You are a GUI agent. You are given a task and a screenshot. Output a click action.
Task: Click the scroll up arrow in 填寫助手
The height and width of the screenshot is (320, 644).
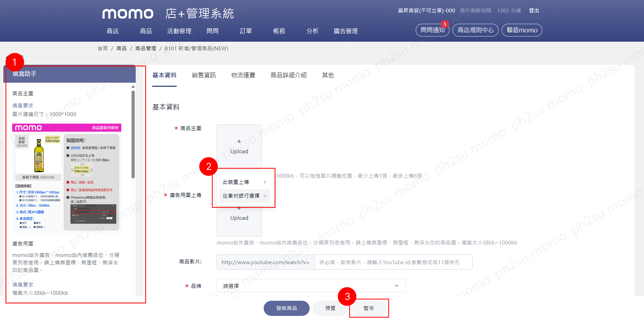[x=133, y=87]
